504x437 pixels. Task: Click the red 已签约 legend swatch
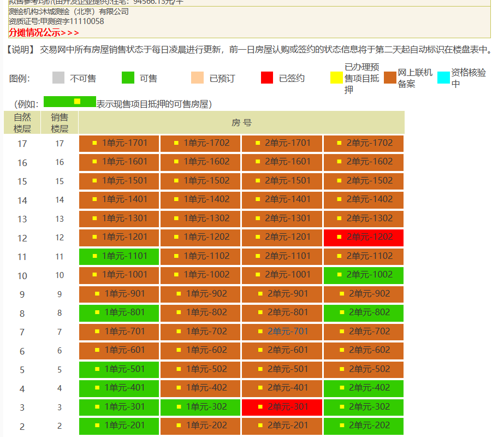coord(267,78)
